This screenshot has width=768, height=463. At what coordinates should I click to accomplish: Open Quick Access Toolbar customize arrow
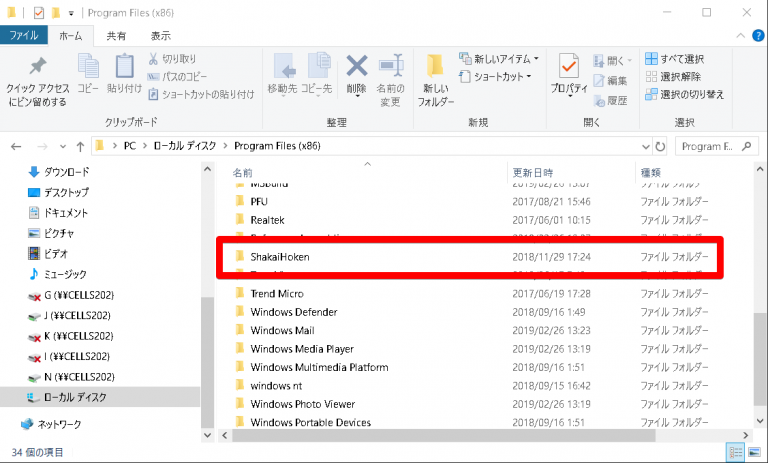click(71, 13)
